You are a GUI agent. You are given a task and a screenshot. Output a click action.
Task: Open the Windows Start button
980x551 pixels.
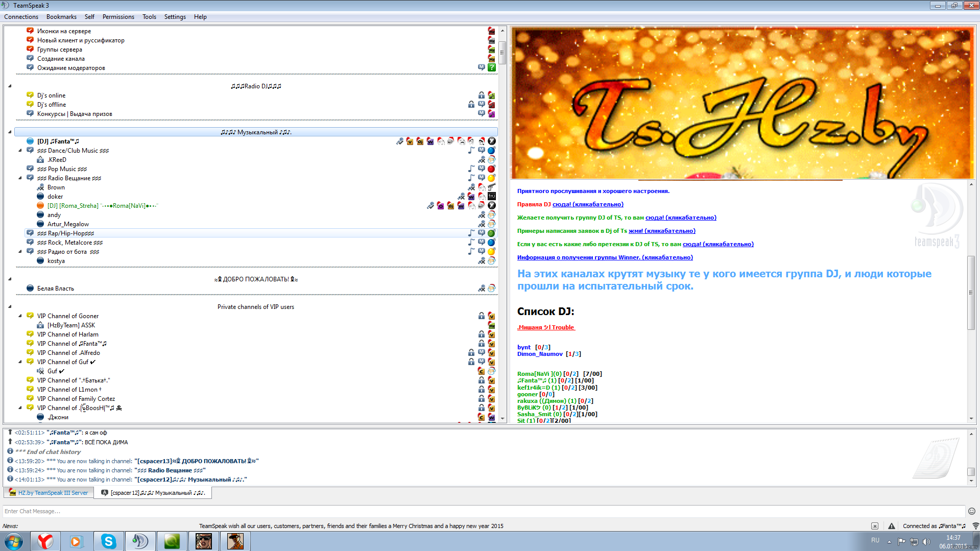(x=14, y=541)
